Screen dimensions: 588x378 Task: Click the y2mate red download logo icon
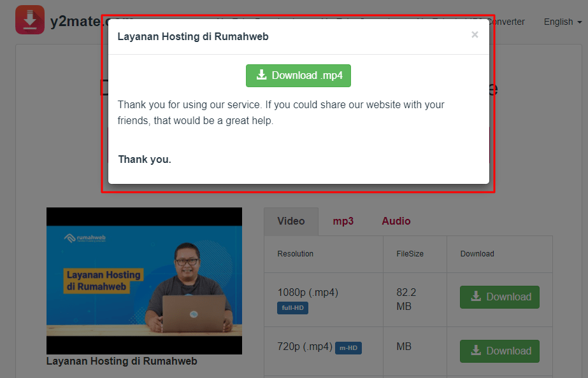30,20
